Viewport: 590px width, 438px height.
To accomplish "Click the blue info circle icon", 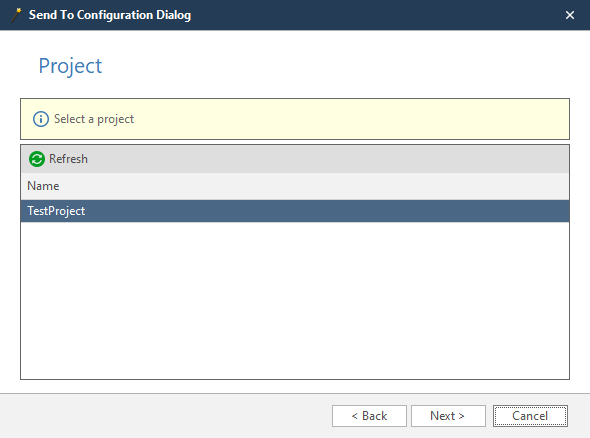I will 41,119.
